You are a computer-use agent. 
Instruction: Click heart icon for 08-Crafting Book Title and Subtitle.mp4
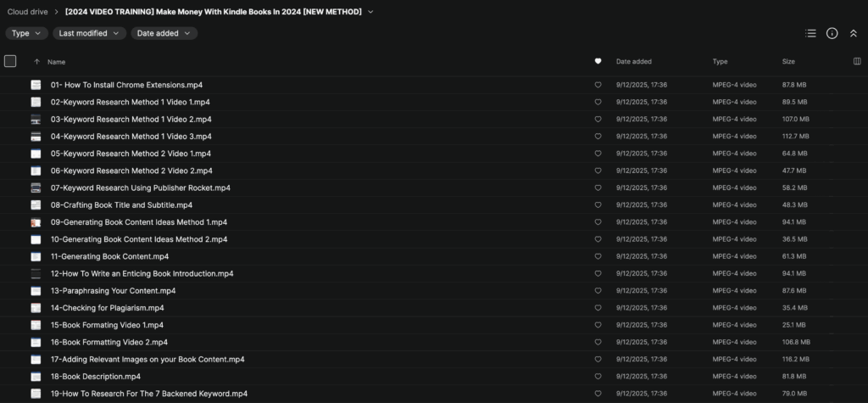598,205
